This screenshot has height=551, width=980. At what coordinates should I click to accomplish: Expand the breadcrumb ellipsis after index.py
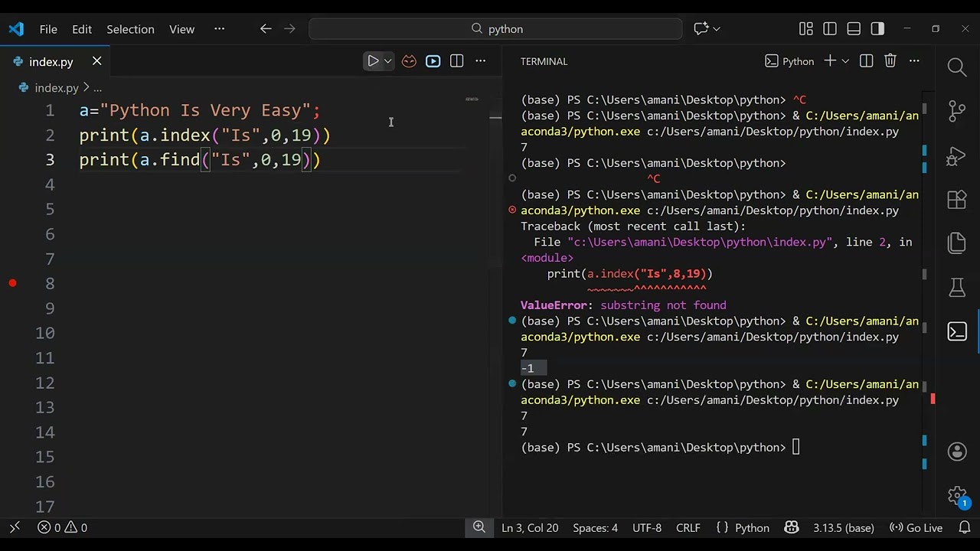pos(97,88)
